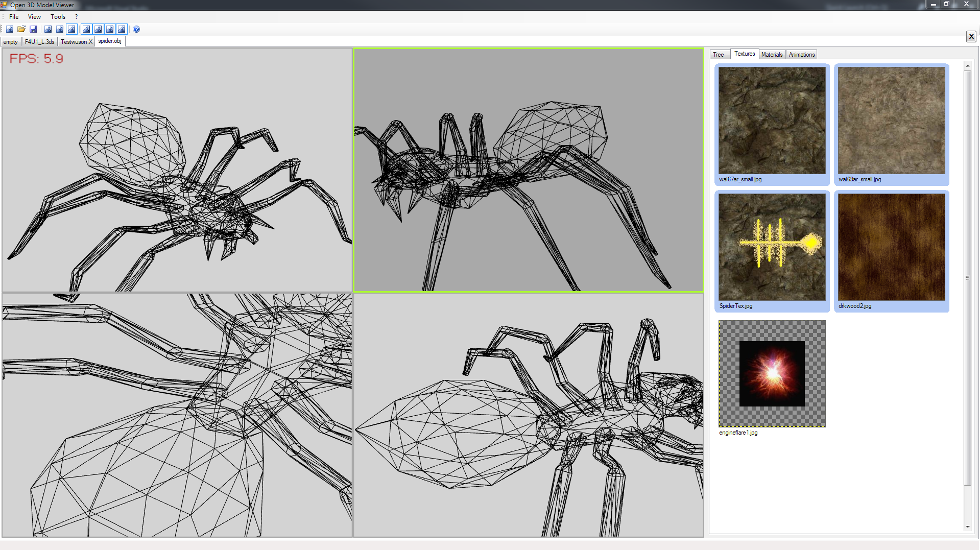Image resolution: width=980 pixels, height=550 pixels.
Task: Click the open folder icon in toolbar
Action: pos(21,29)
